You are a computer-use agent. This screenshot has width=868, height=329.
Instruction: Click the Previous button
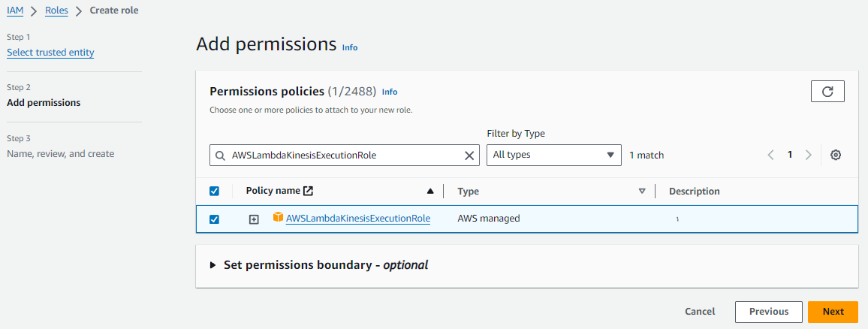coord(769,312)
